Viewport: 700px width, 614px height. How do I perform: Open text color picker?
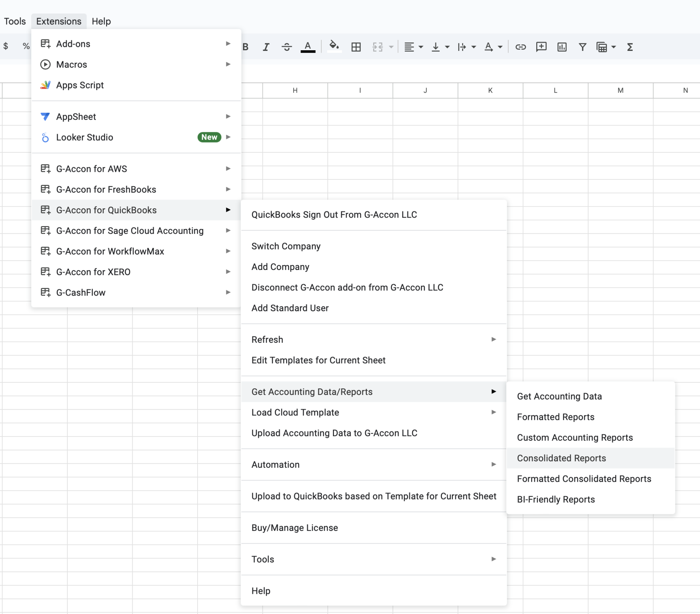[x=308, y=47]
